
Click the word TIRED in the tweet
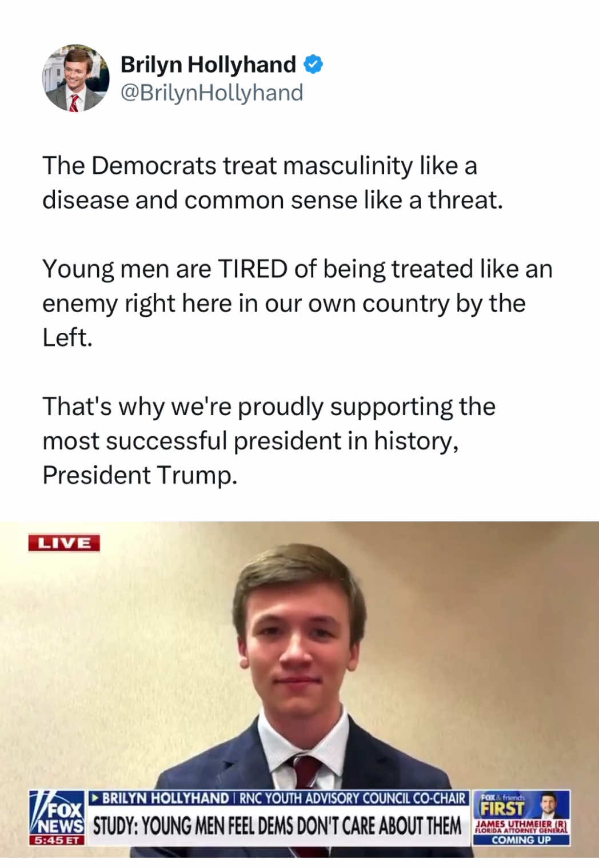click(x=253, y=269)
